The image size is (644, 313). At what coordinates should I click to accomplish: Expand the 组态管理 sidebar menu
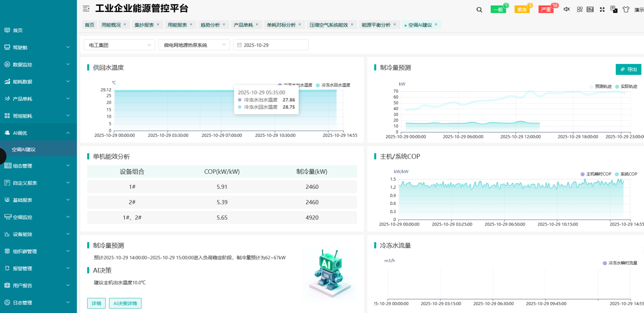38,166
